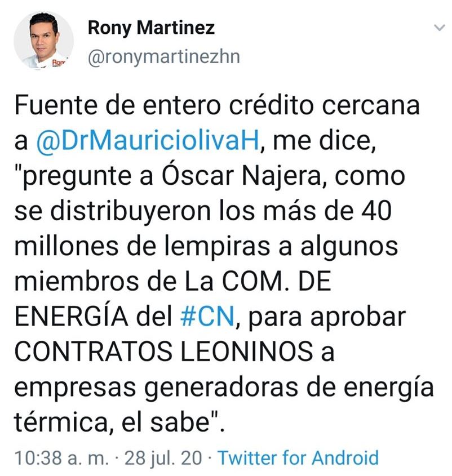The image size is (452, 476).
Task: Expand the tweet options chevron
Action: point(438,28)
